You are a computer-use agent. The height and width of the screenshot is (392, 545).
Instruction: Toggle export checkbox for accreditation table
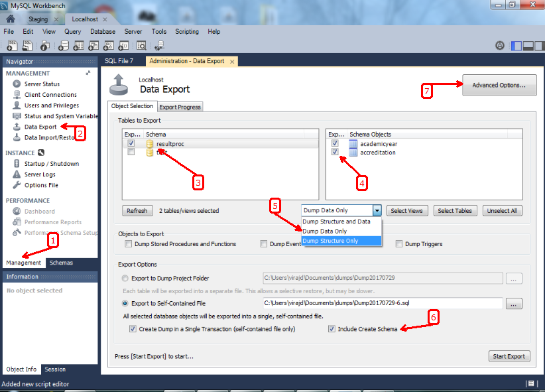[x=335, y=152]
